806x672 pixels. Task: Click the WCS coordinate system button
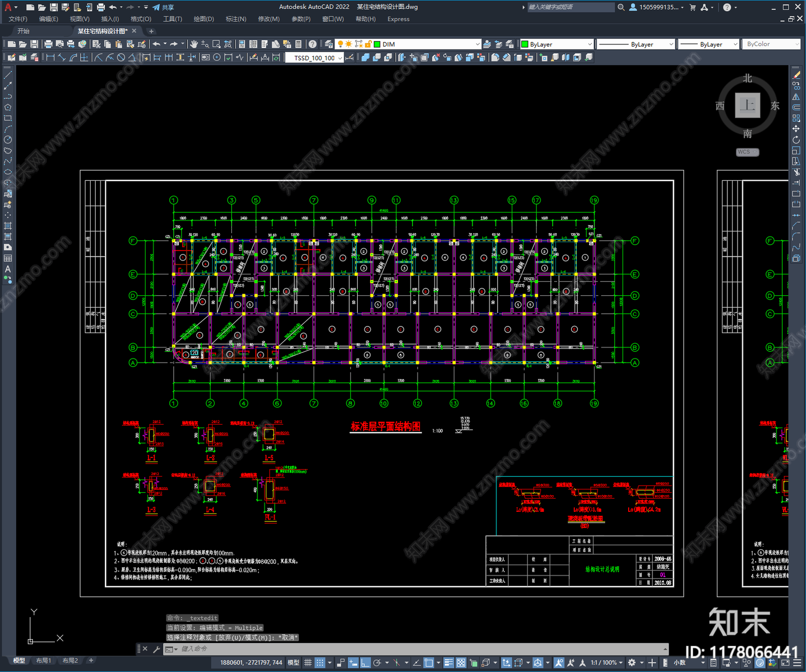pos(747,152)
